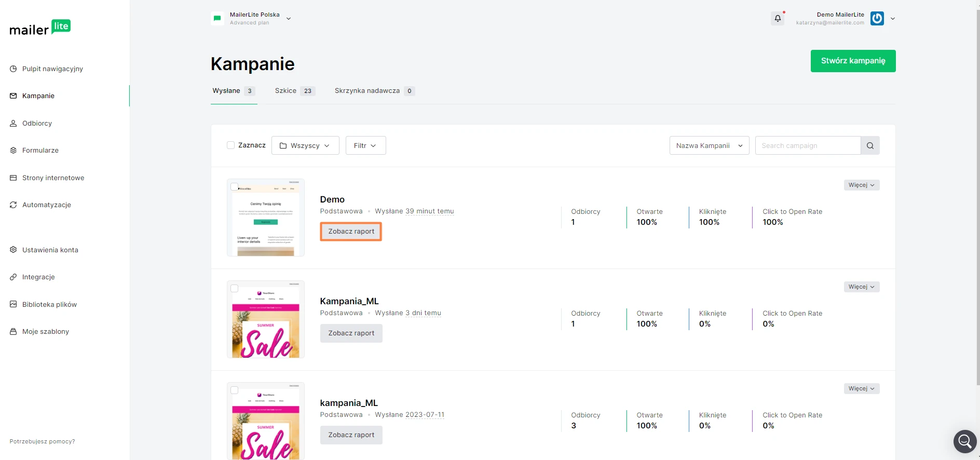The image size is (980, 460).
Task: Open the help chat bubble icon
Action: pos(965,441)
